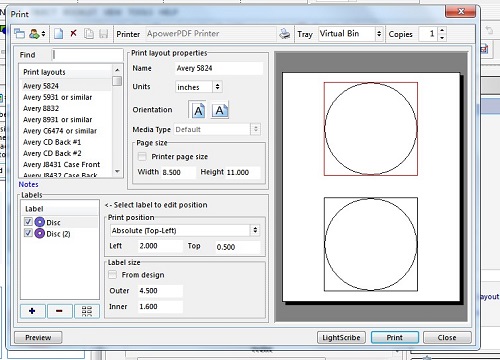Viewport: 500px width, 360px height.
Task: Click the Outer size field
Action: pyautogui.click(x=160, y=291)
